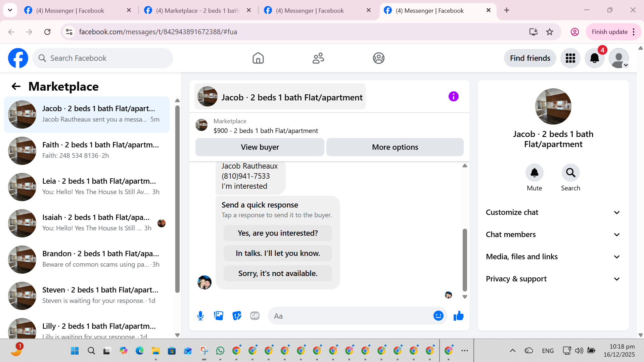Image resolution: width=644 pixels, height=362 pixels.
Task: Open Isaiah's conversation
Action: [87, 223]
